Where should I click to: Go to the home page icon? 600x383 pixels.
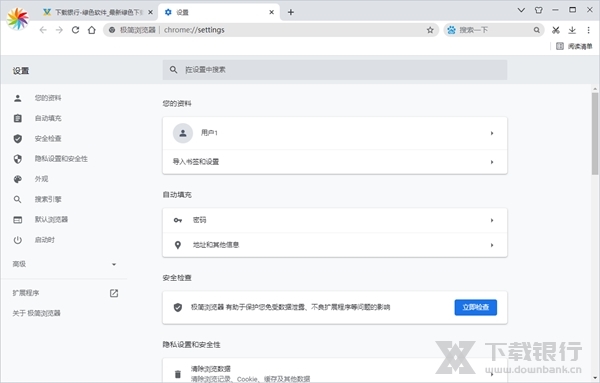(x=91, y=30)
